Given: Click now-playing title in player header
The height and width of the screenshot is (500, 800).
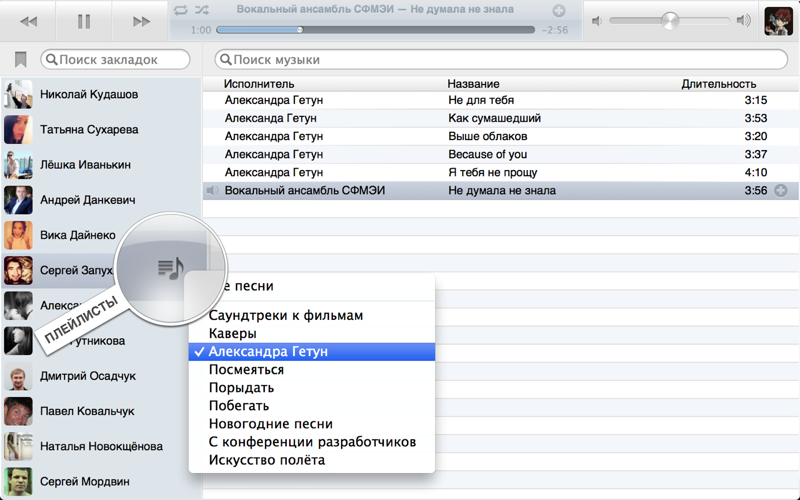Looking at the screenshot, I should tap(375, 10).
